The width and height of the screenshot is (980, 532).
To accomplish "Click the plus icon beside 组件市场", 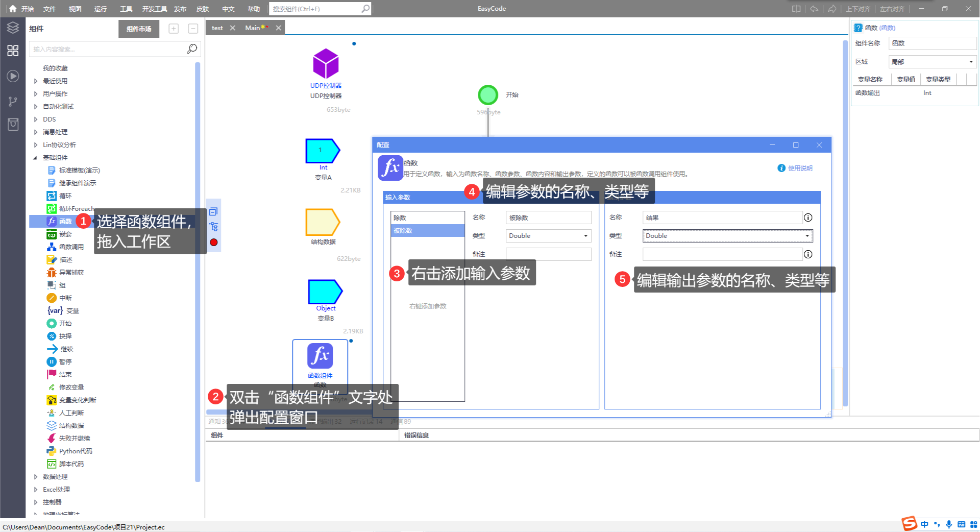I will point(174,29).
